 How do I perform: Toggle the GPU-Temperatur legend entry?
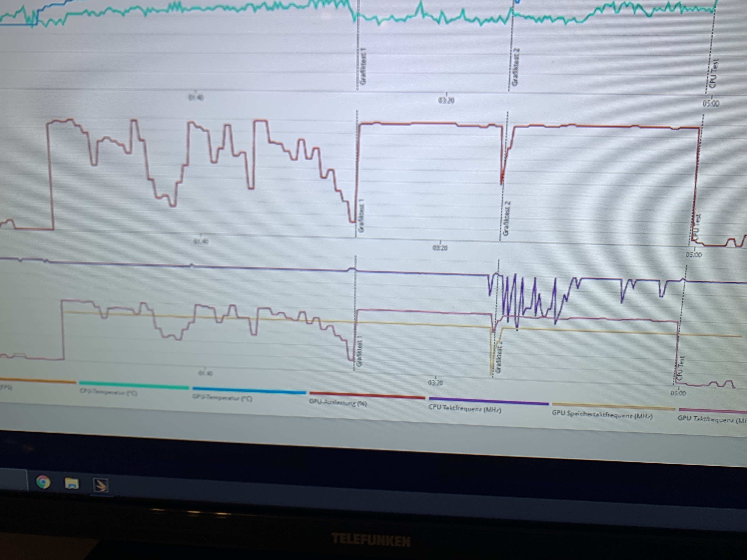222,398
